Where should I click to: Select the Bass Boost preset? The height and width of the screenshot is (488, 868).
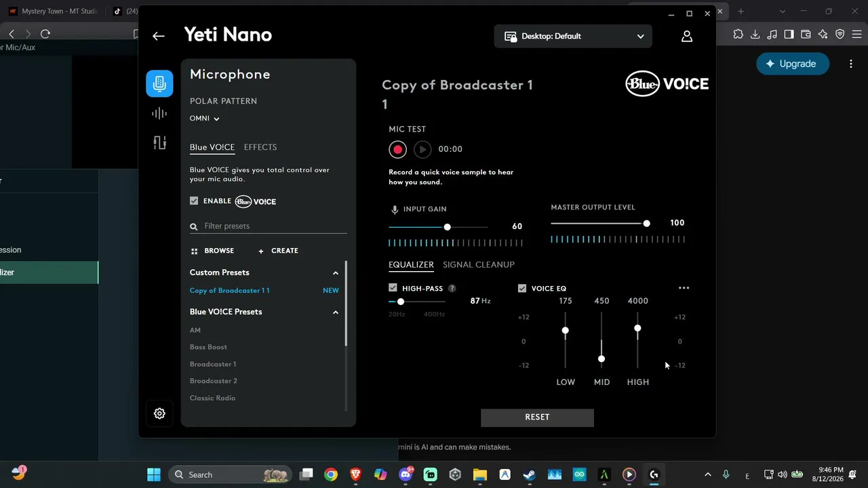pyautogui.click(x=208, y=347)
